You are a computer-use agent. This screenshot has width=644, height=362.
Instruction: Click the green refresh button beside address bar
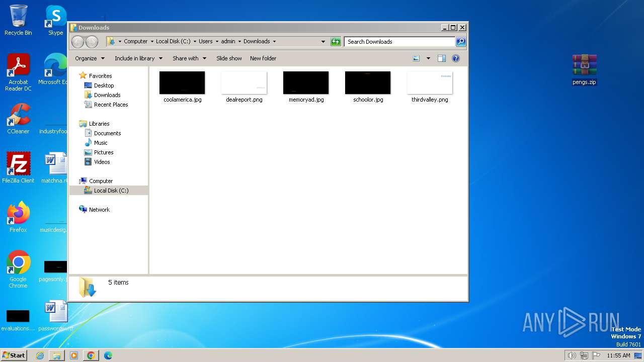(336, 42)
